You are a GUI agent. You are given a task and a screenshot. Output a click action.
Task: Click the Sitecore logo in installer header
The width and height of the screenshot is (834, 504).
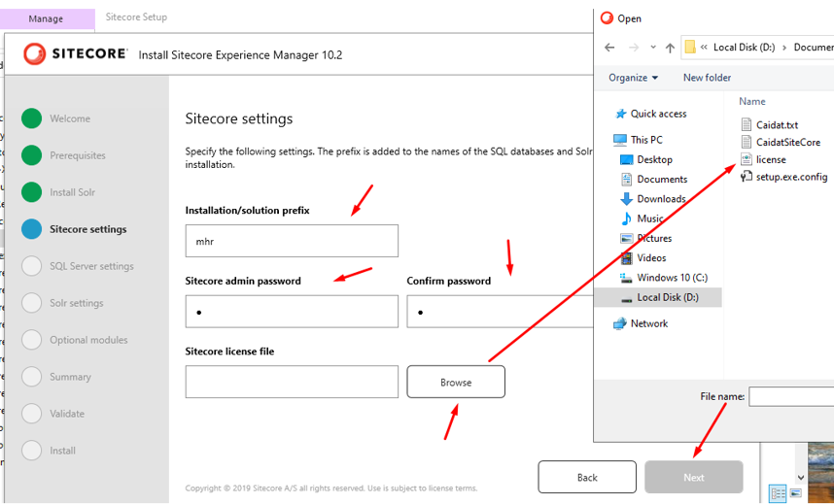75,53
